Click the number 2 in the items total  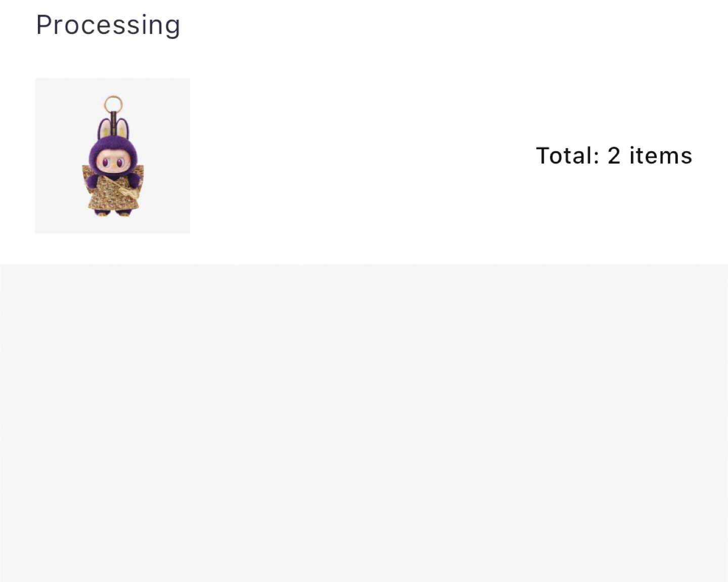click(x=614, y=156)
